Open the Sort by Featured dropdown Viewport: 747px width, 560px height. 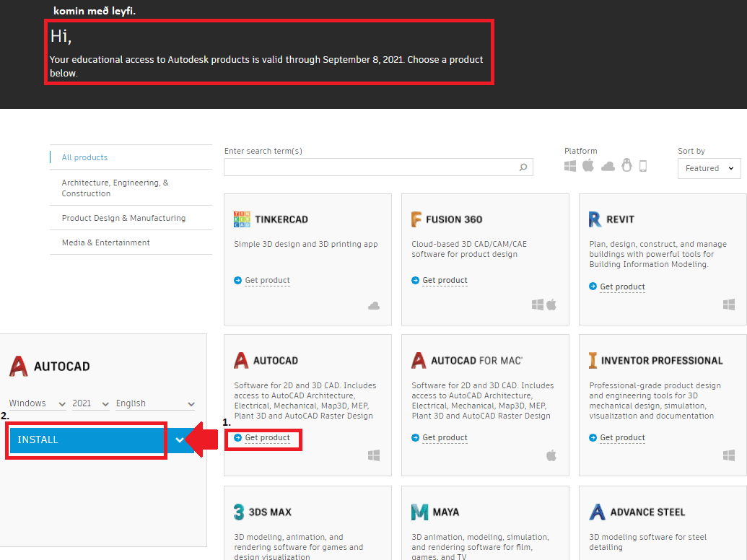709,168
